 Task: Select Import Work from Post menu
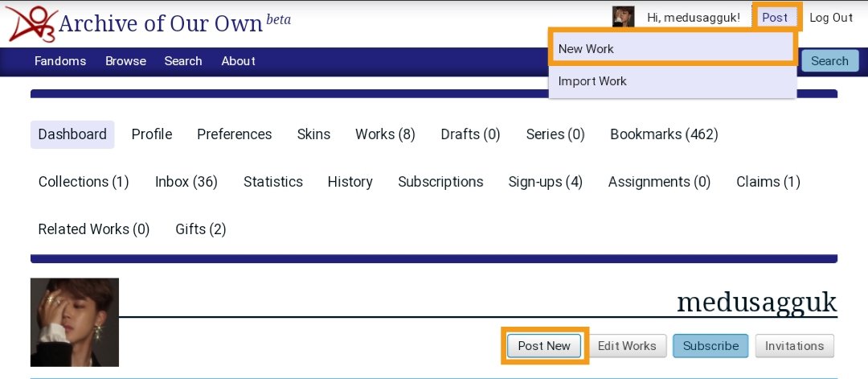(x=672, y=81)
